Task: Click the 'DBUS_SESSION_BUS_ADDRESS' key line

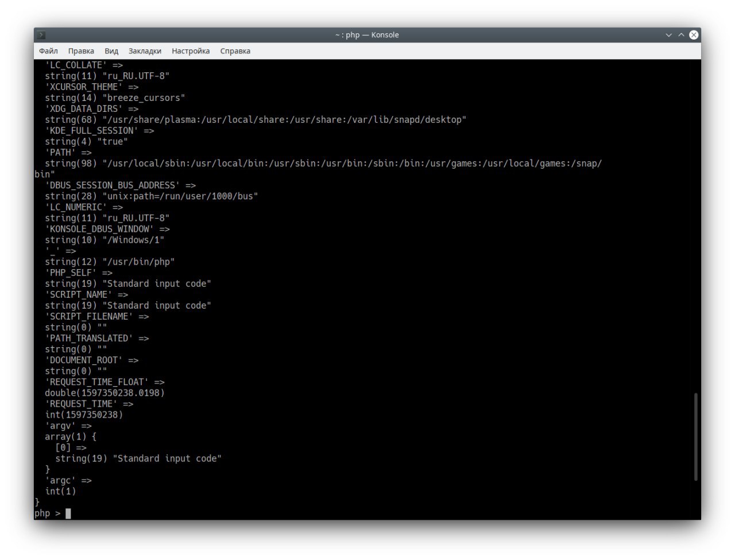Action: tap(120, 185)
